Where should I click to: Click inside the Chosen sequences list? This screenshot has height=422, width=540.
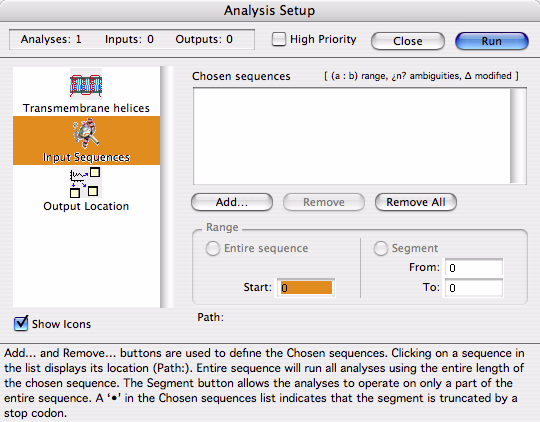(352, 136)
